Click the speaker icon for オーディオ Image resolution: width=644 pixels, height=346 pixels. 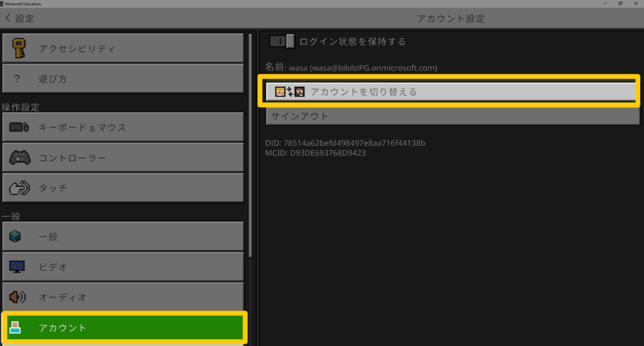click(x=17, y=297)
